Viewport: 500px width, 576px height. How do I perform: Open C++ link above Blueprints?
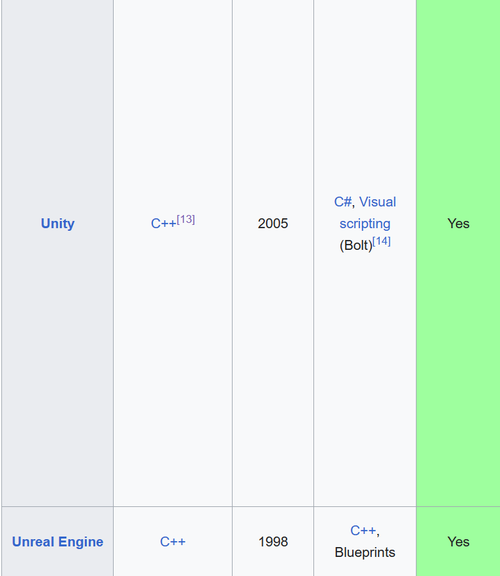click(x=363, y=530)
